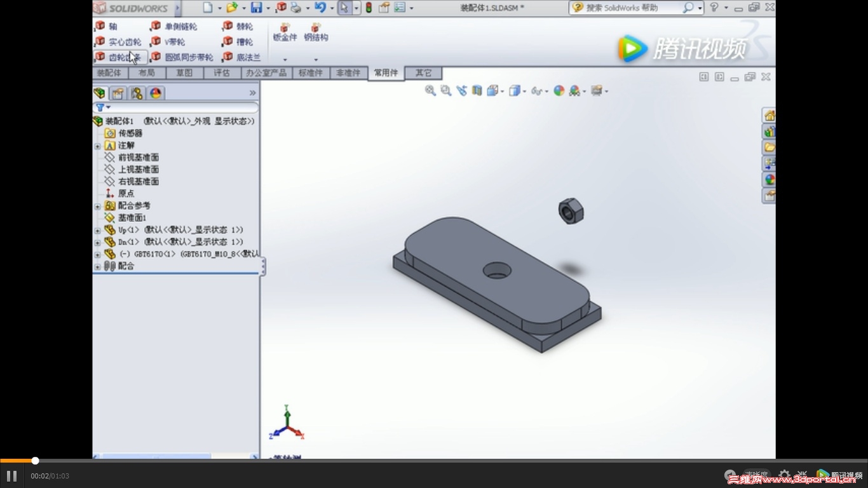Expand the Dn<1> component node
The image size is (868, 488).
[x=98, y=243]
